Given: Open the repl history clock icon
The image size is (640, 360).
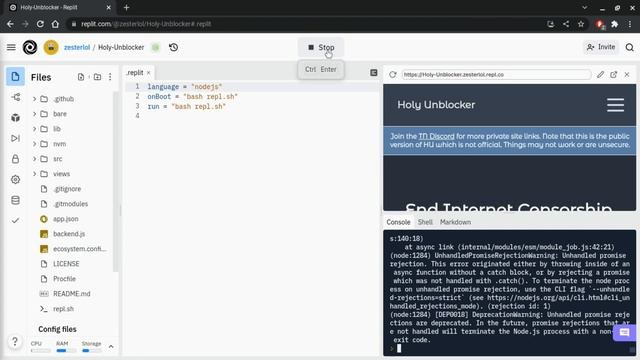Looking at the screenshot, I should pos(173,47).
